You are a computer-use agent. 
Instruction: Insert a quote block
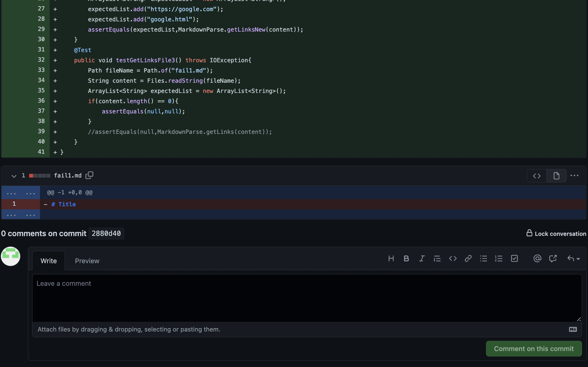[x=437, y=258]
